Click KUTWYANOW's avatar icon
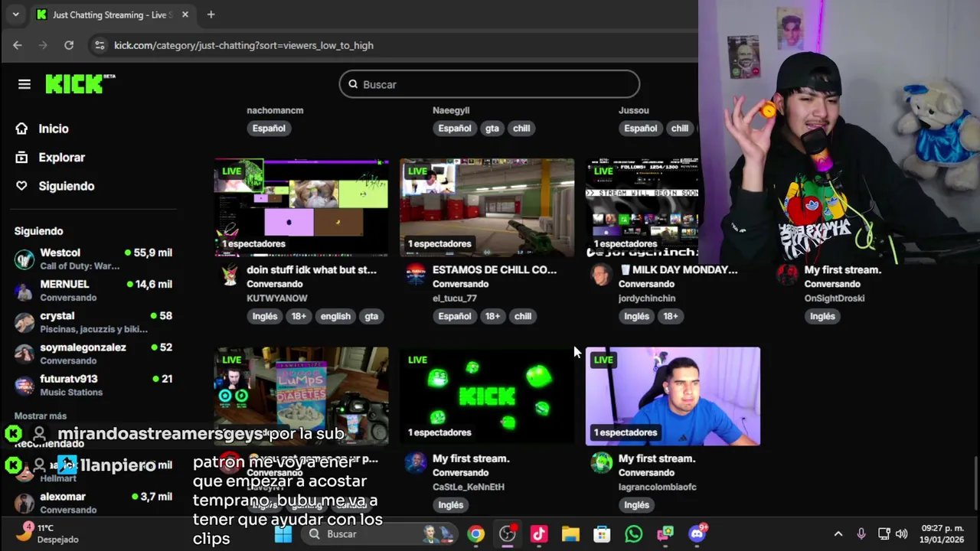The height and width of the screenshot is (551, 980). (x=230, y=275)
